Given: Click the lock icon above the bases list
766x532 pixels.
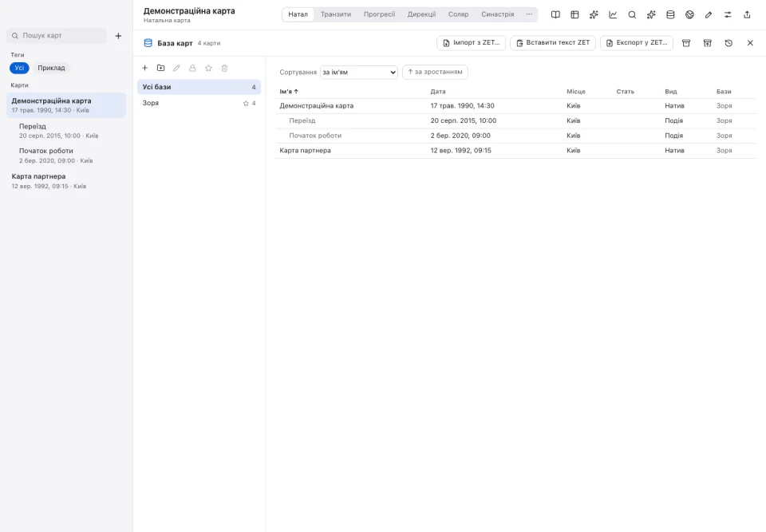Looking at the screenshot, I should pos(192,68).
